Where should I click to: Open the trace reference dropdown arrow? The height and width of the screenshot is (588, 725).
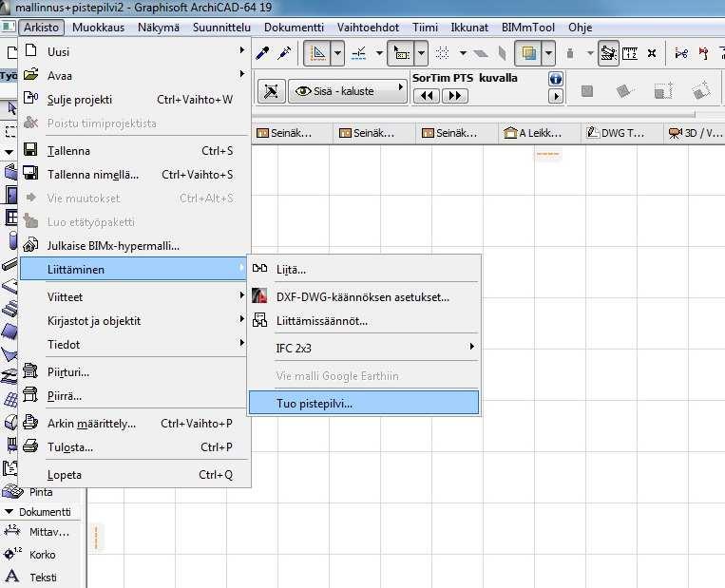coord(548,53)
